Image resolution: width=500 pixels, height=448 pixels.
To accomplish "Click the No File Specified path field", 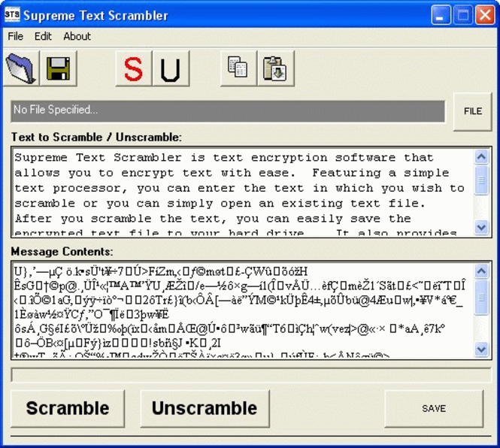I will pyautogui.click(x=228, y=111).
